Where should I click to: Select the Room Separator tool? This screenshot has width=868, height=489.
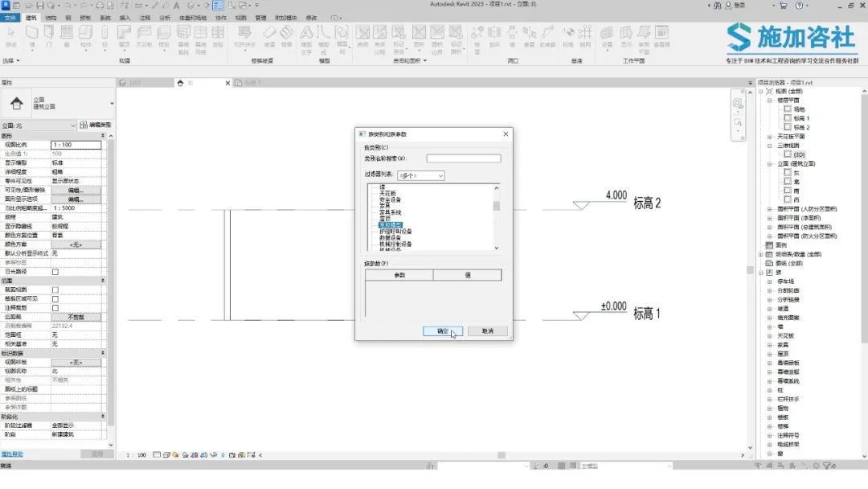tap(379, 39)
